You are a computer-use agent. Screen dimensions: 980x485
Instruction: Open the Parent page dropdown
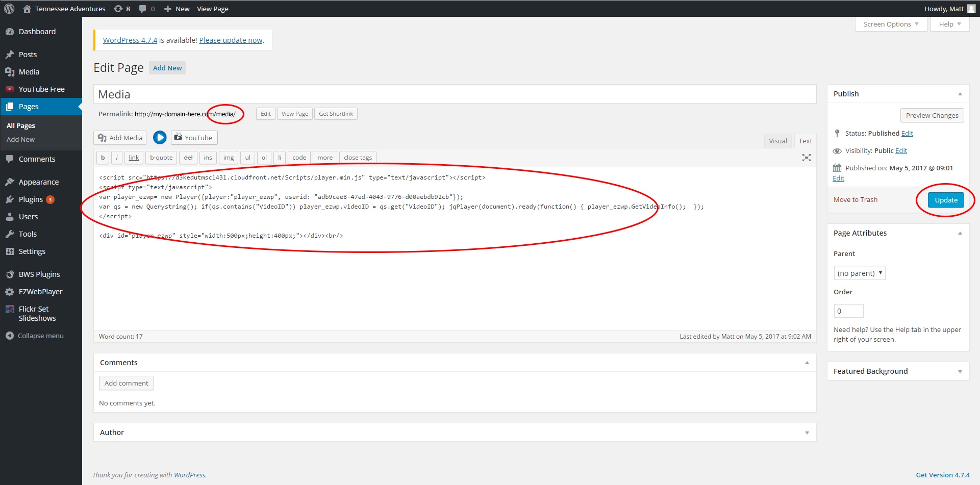pos(860,273)
